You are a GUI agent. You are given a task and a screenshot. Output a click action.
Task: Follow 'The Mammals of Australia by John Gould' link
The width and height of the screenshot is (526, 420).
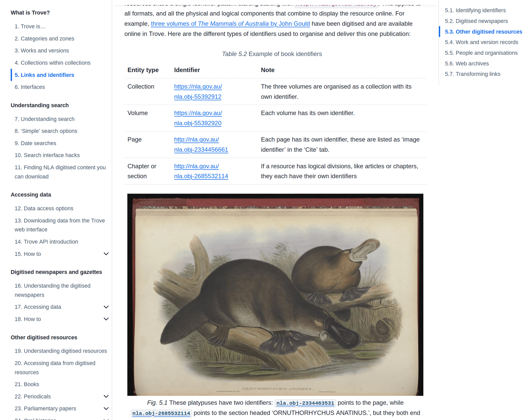[x=230, y=24]
